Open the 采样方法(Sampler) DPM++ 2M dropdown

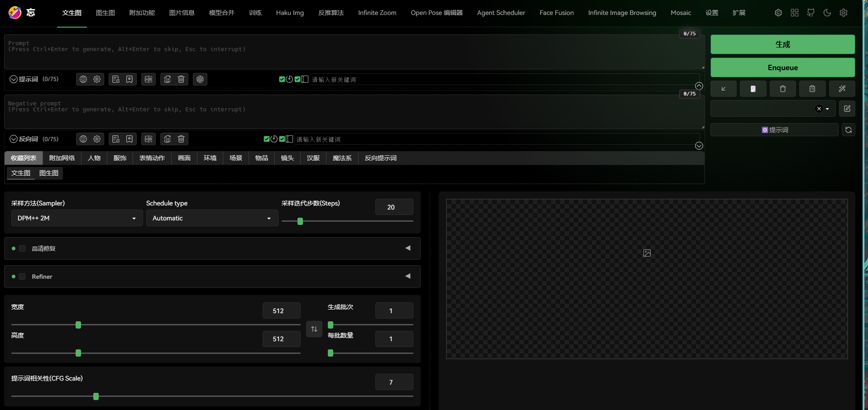(x=77, y=218)
